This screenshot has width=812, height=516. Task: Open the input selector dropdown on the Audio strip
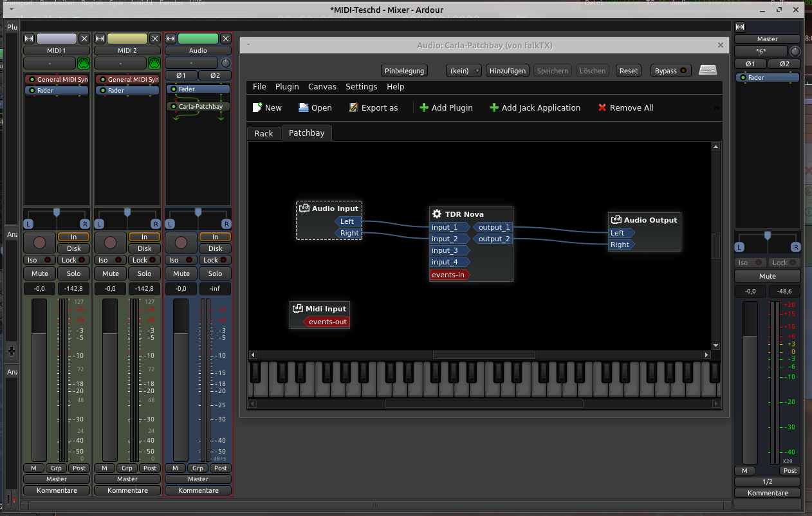coord(192,63)
